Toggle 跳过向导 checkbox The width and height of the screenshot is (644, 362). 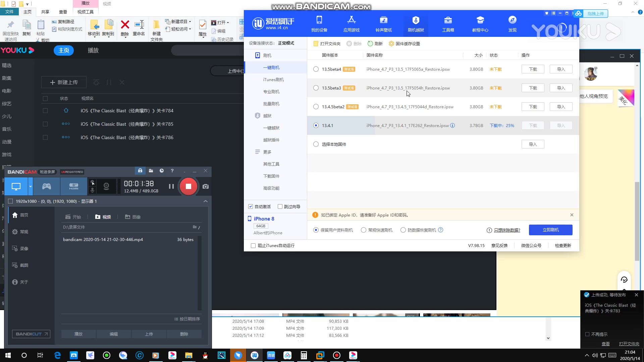(280, 206)
